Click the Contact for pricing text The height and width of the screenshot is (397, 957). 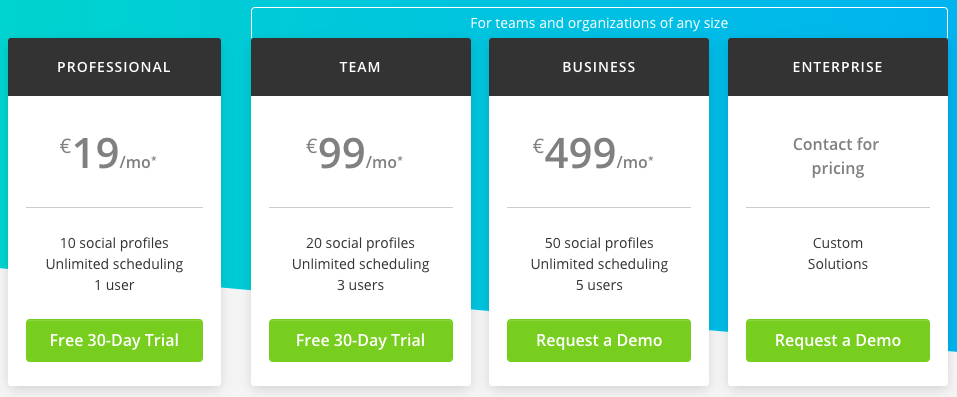[836, 156]
